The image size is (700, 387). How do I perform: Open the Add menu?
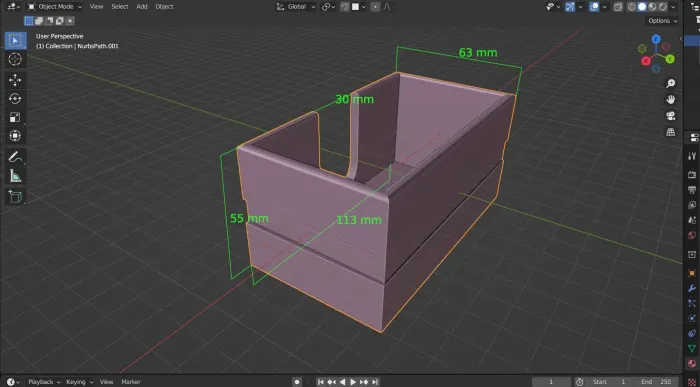point(142,7)
